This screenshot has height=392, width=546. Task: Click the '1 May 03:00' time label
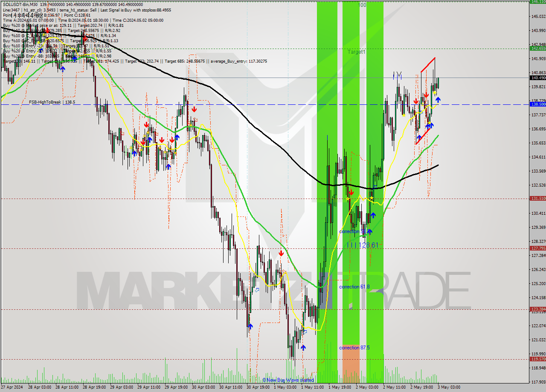(x=286, y=387)
